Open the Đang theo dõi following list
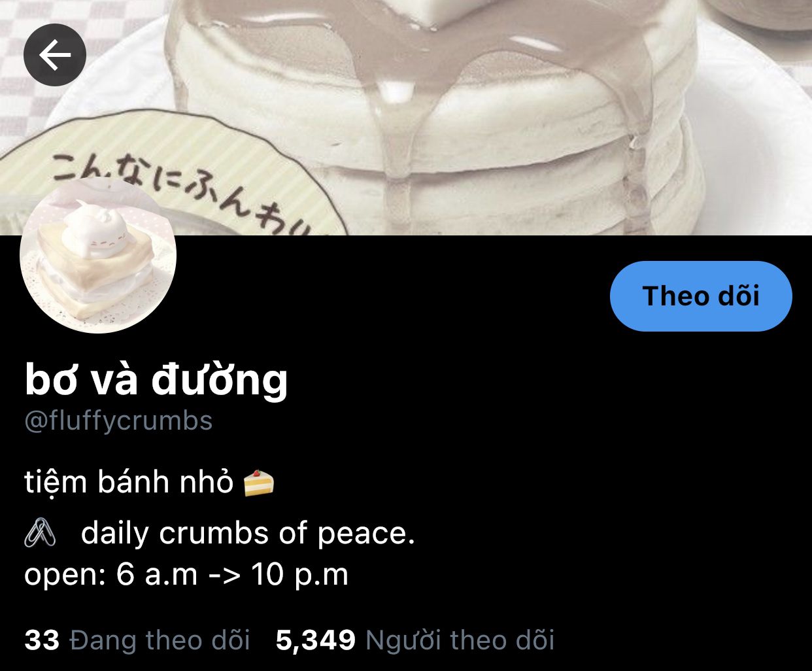This screenshot has height=671, width=812. (160, 640)
